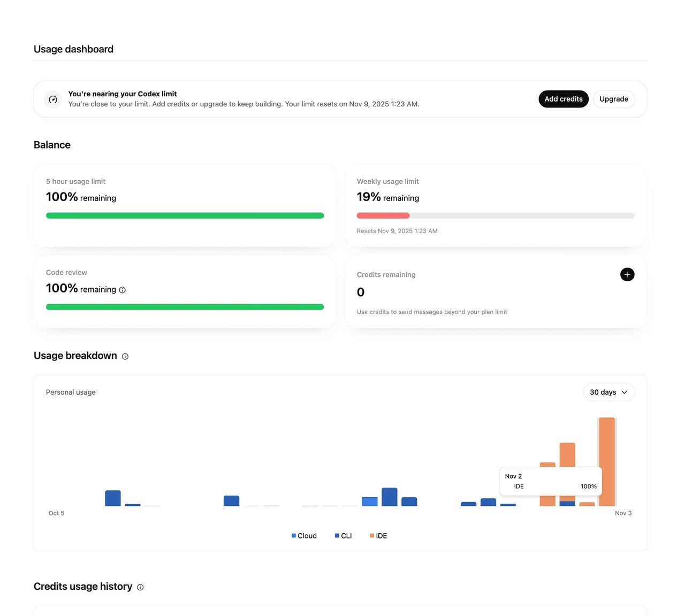
Task: Click the info icon next to Code review remaining
Action: (x=123, y=290)
